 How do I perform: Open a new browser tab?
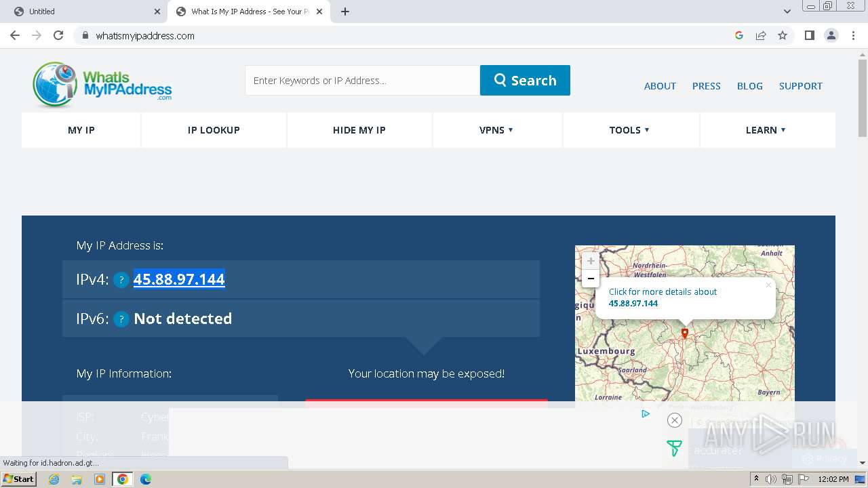pyautogui.click(x=345, y=12)
